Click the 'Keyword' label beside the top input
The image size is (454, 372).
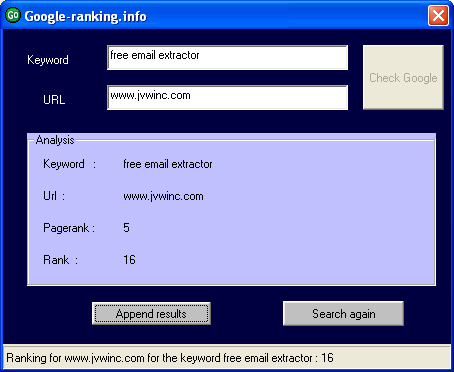point(48,60)
